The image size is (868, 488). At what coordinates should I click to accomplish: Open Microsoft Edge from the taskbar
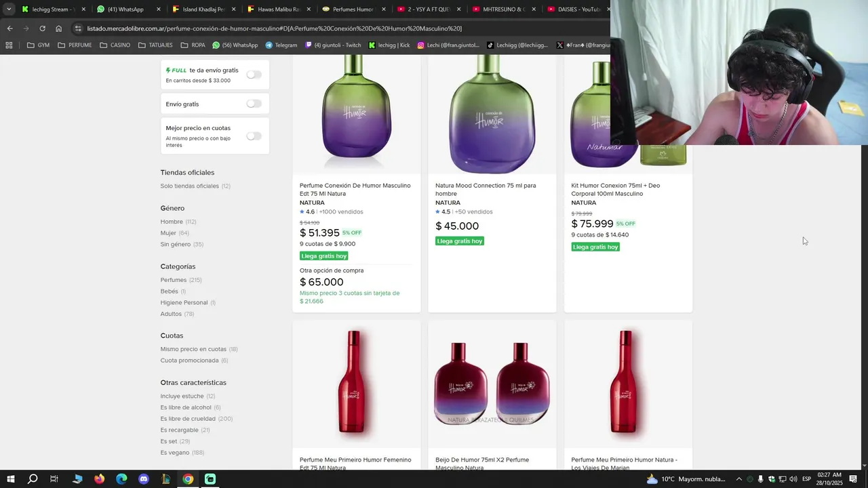pos(121,479)
